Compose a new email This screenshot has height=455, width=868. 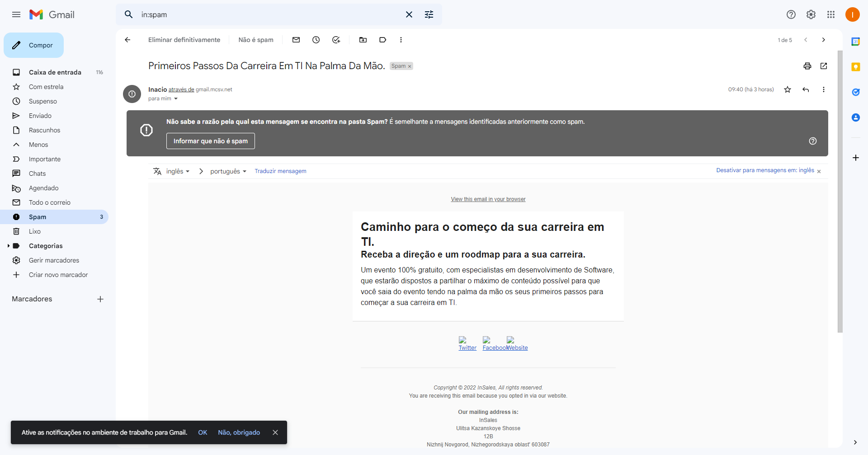pyautogui.click(x=33, y=45)
